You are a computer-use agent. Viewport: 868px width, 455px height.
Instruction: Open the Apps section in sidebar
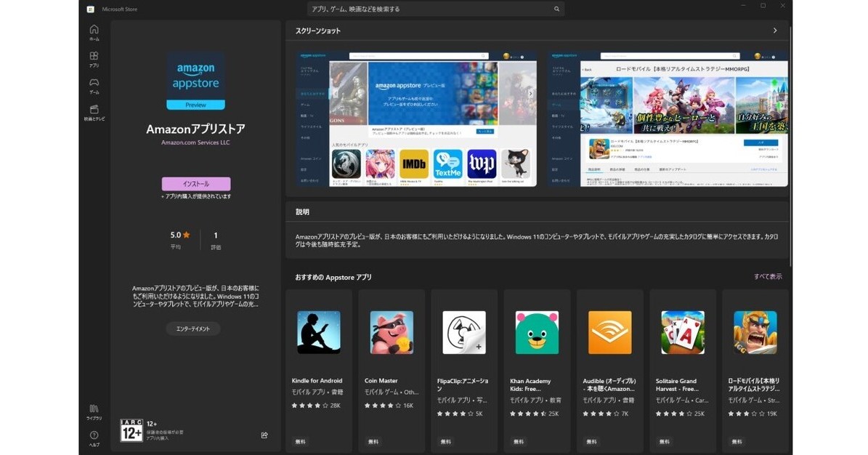94,59
